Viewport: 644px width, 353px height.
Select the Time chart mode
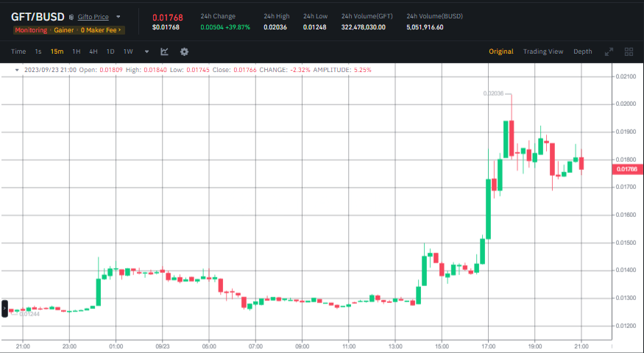(x=18, y=51)
